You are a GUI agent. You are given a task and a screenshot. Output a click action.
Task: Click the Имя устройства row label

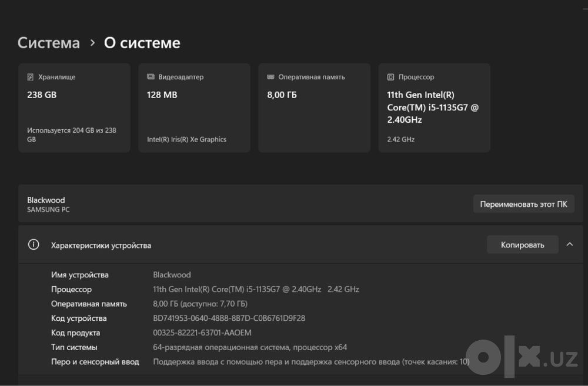pos(80,275)
